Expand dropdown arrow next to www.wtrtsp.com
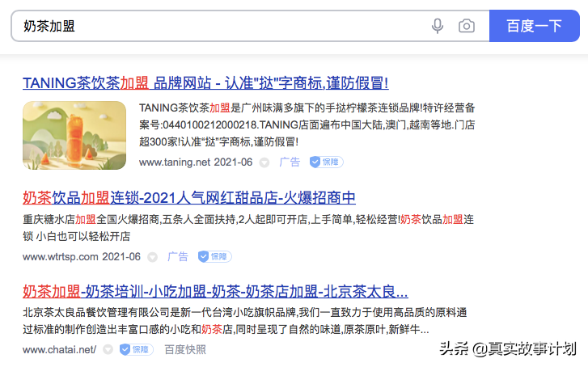This screenshot has height=367, width=588. (x=152, y=257)
